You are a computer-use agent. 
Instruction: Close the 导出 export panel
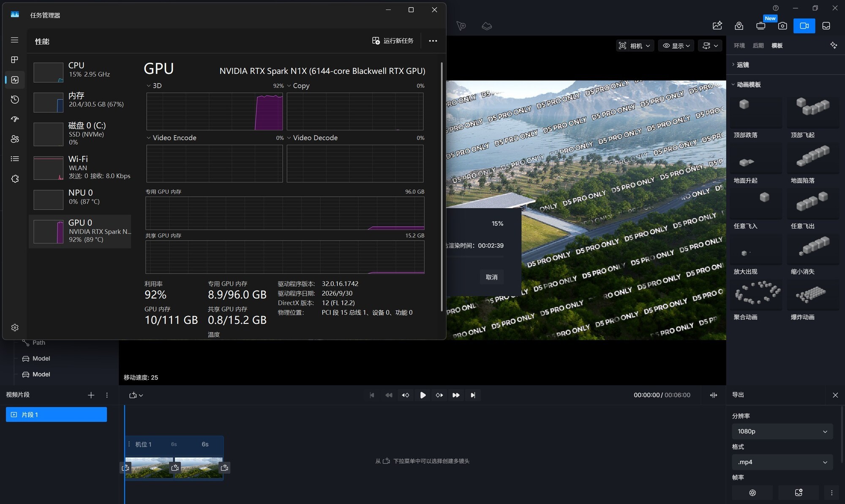tap(835, 395)
